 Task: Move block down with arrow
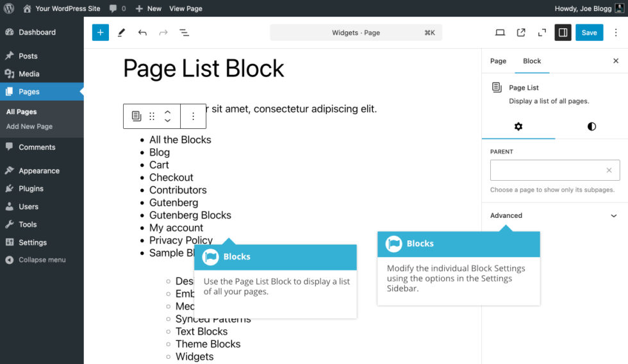(x=168, y=120)
